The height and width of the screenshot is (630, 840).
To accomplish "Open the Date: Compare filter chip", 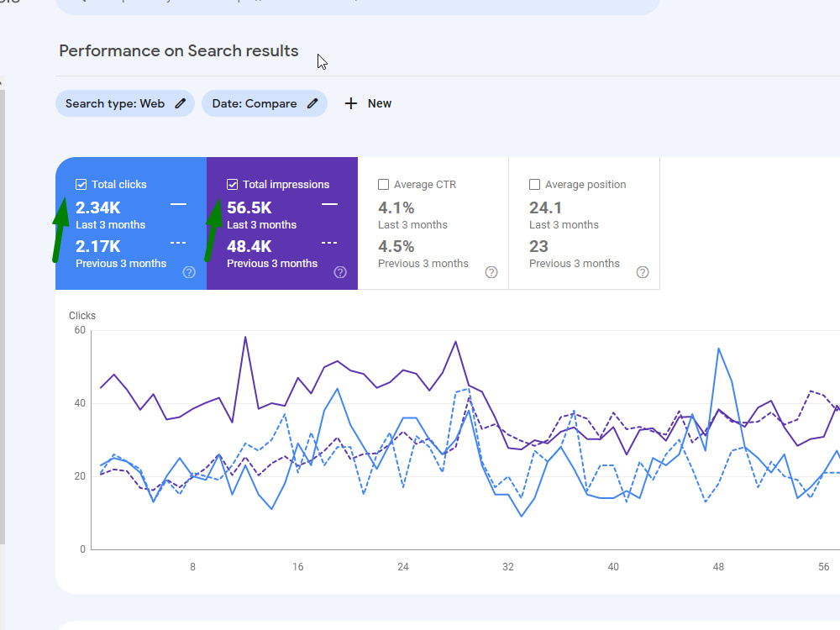I will (265, 103).
